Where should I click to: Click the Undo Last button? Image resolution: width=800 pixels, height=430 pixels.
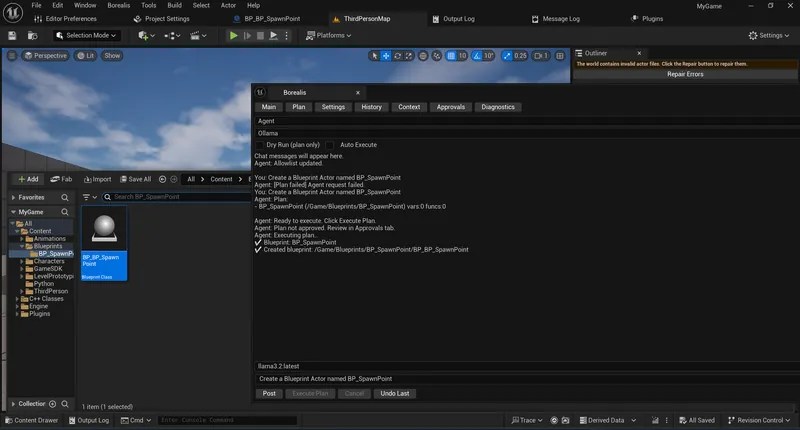(395, 393)
